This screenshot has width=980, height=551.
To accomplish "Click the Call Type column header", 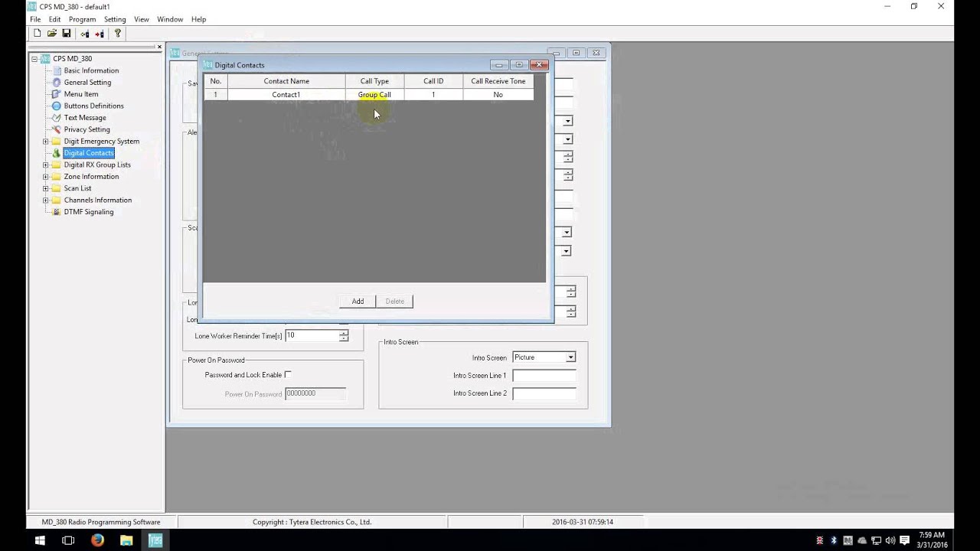I will tap(374, 81).
